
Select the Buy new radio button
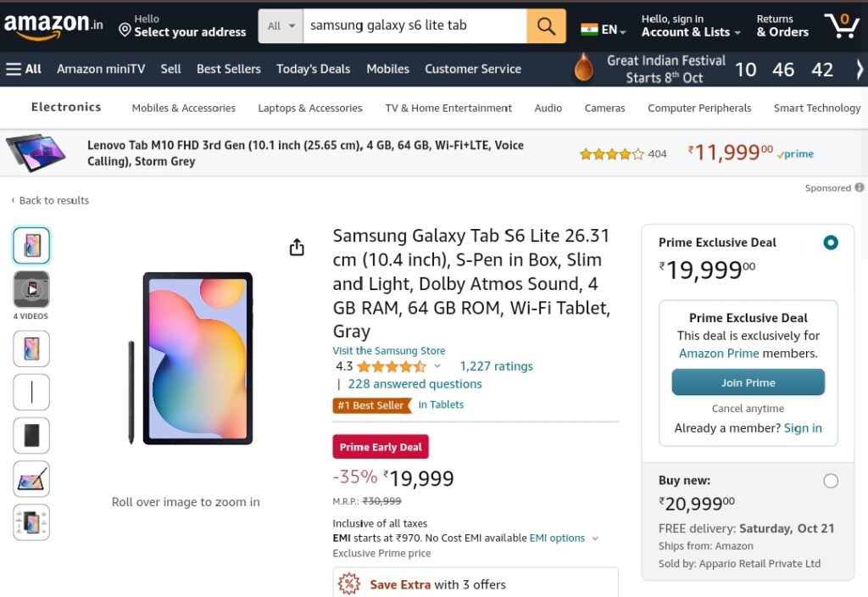click(831, 481)
